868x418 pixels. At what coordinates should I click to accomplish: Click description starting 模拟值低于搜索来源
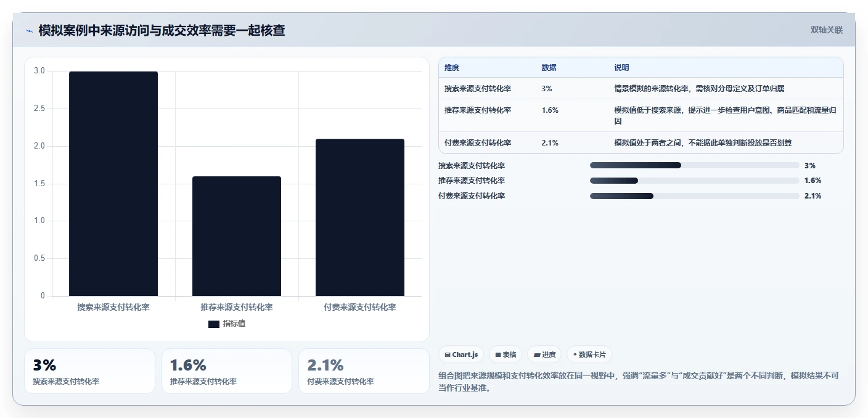725,115
